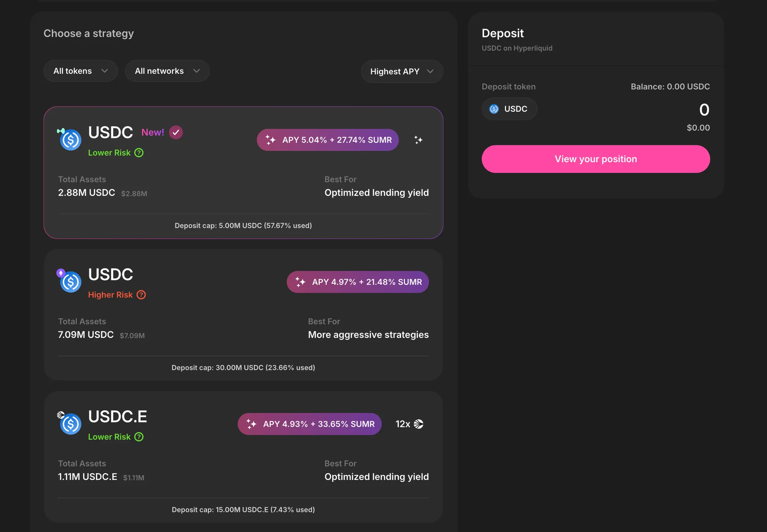The width and height of the screenshot is (767, 532).
Task: Select the USDC Higher Risk strategy card
Action: click(243, 315)
